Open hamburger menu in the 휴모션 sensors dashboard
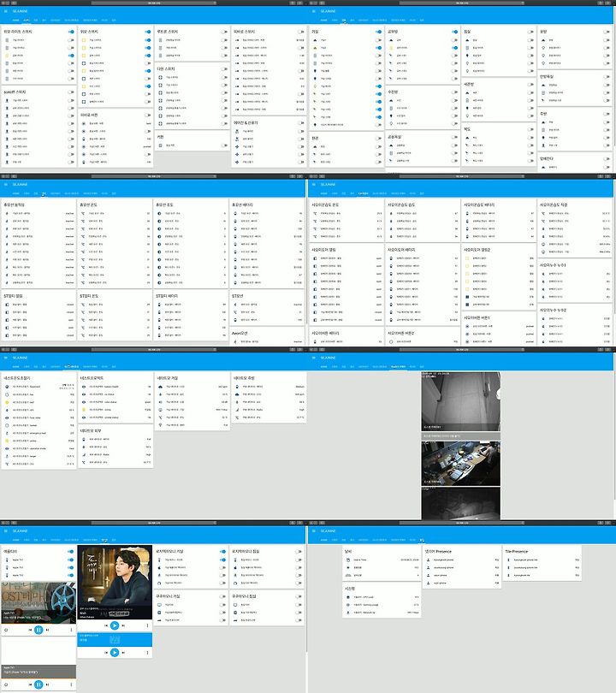 tap(6, 184)
